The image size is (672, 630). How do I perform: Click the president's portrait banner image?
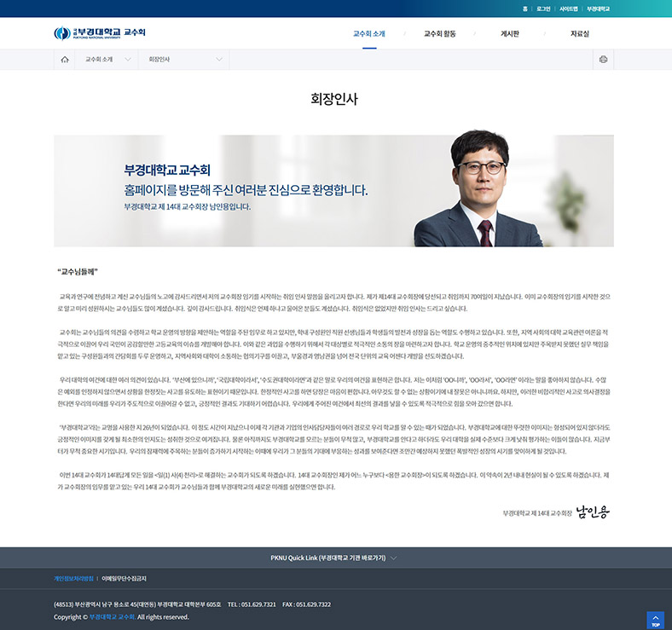[333, 188]
